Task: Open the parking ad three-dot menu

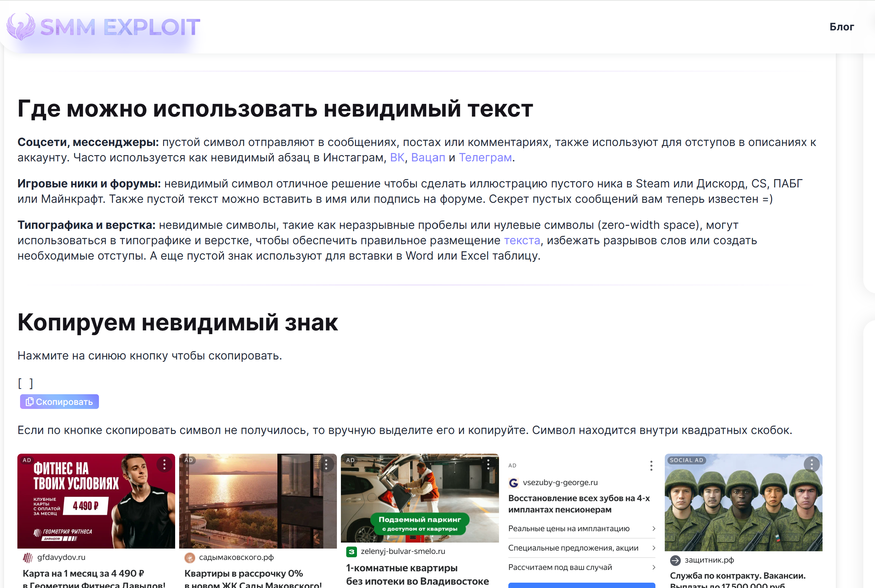Action: [488, 465]
